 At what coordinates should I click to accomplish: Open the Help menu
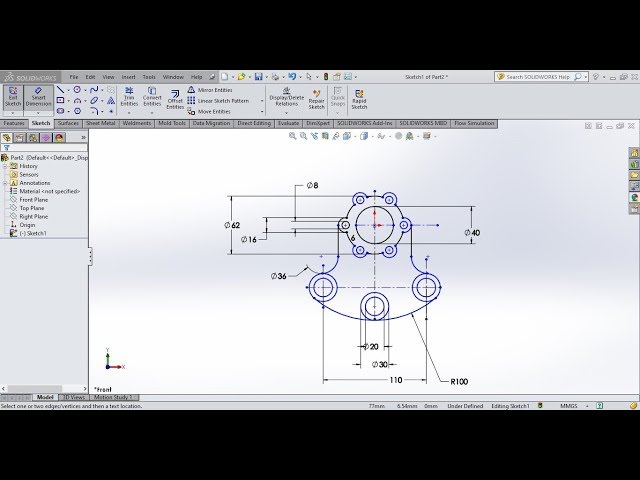pyautogui.click(x=196, y=77)
